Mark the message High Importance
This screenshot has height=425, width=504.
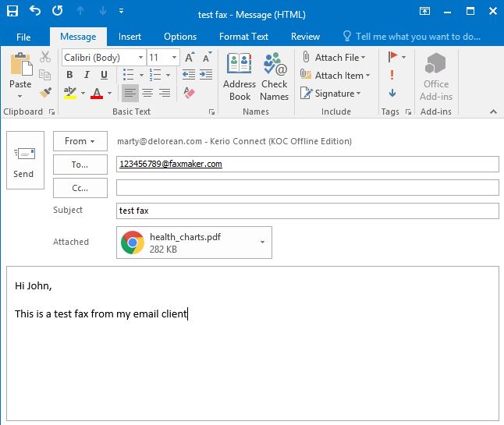tap(392, 75)
